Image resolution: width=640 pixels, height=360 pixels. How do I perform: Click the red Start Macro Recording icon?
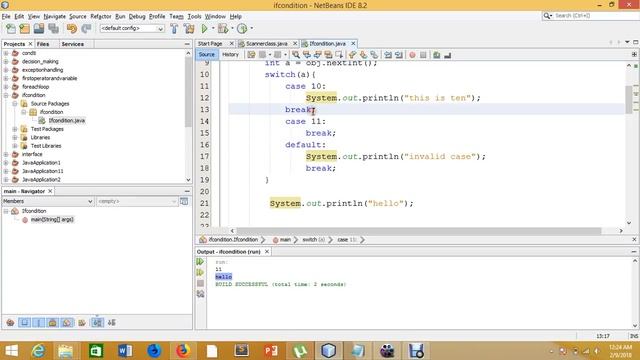(x=412, y=55)
